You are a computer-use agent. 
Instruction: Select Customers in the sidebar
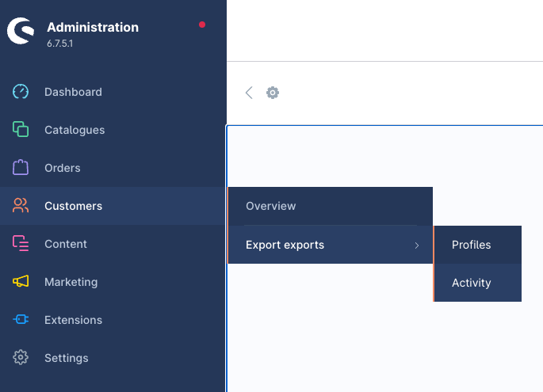(113, 206)
